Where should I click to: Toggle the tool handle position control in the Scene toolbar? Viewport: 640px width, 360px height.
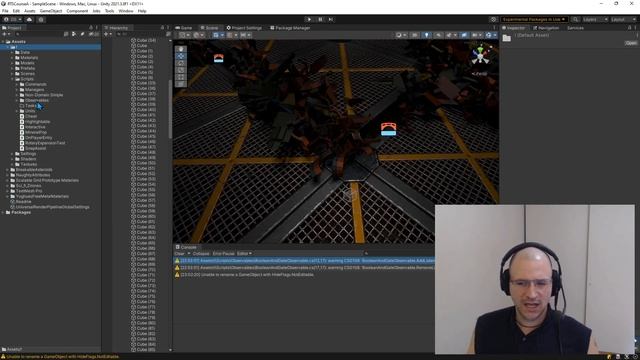click(x=184, y=35)
